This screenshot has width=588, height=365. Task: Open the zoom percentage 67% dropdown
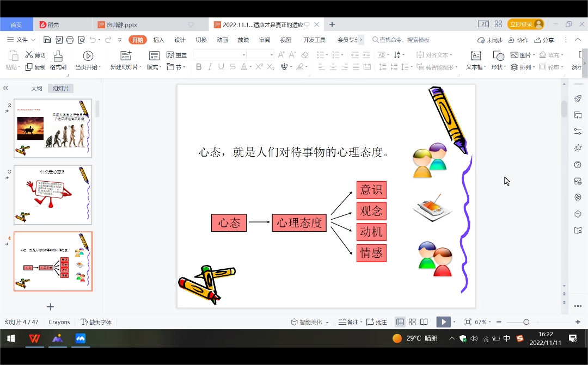483,322
